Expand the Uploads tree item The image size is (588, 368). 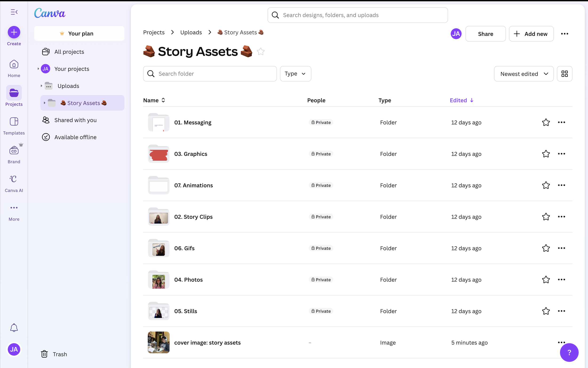click(41, 86)
